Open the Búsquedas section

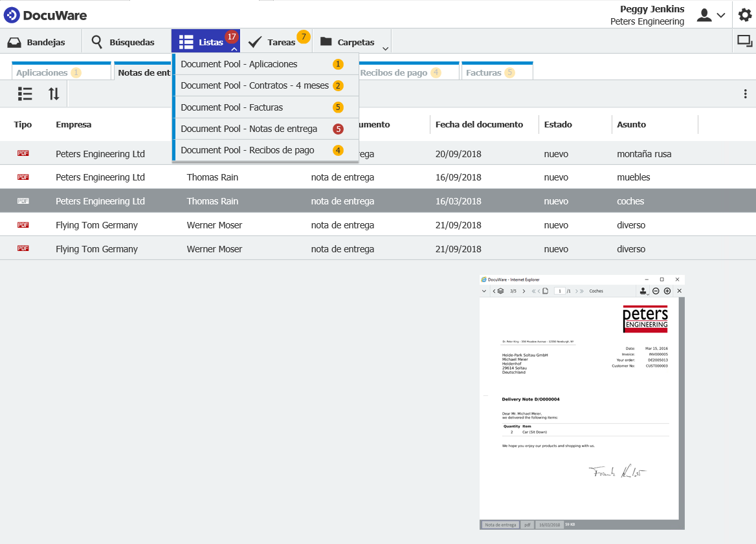pyautogui.click(x=123, y=42)
